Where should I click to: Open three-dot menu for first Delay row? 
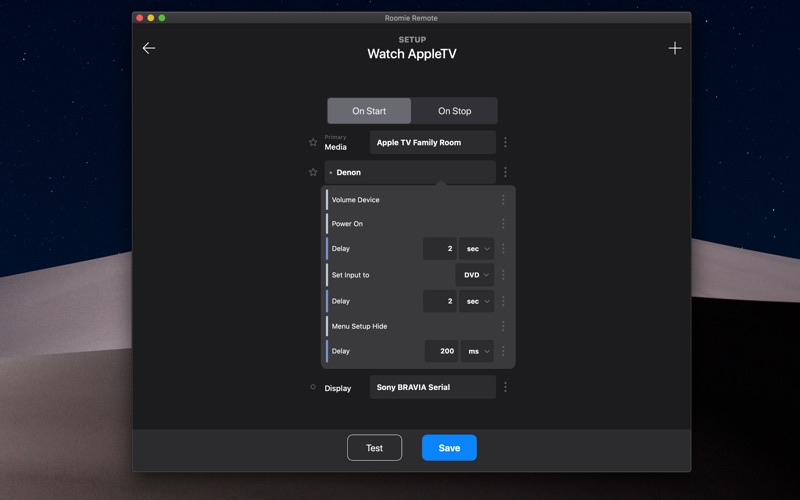tap(503, 248)
